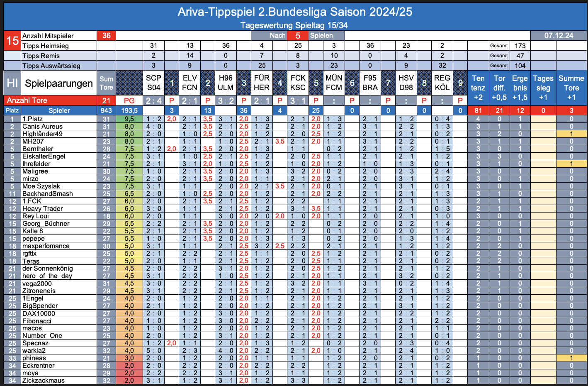This screenshot has width=588, height=386.
Task: Select player name 'maxperfomance'
Action: (x=46, y=246)
